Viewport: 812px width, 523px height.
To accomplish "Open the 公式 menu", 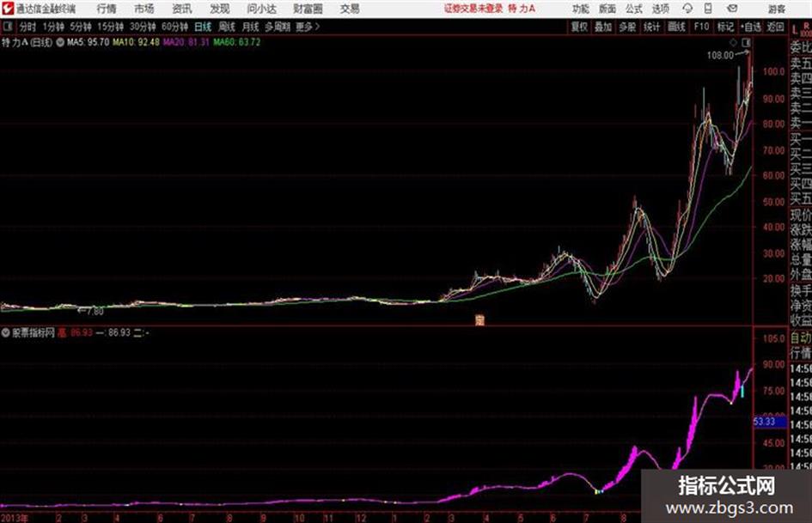I will point(633,9).
